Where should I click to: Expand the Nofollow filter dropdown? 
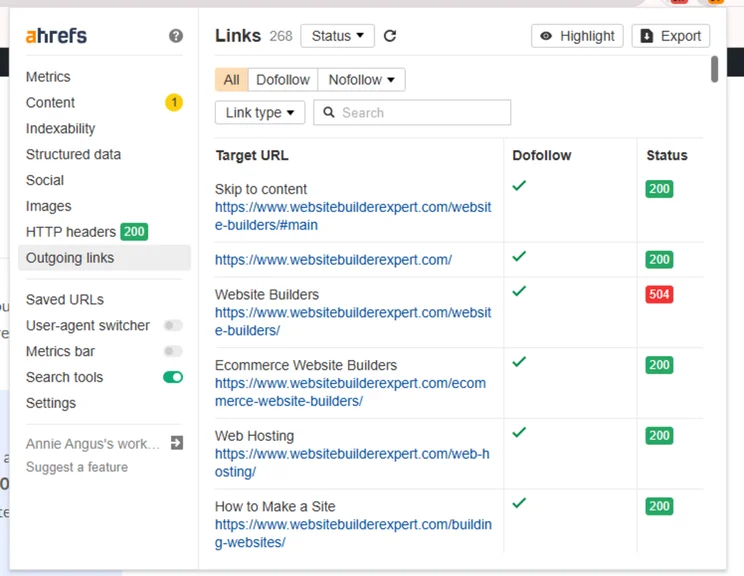tap(362, 80)
